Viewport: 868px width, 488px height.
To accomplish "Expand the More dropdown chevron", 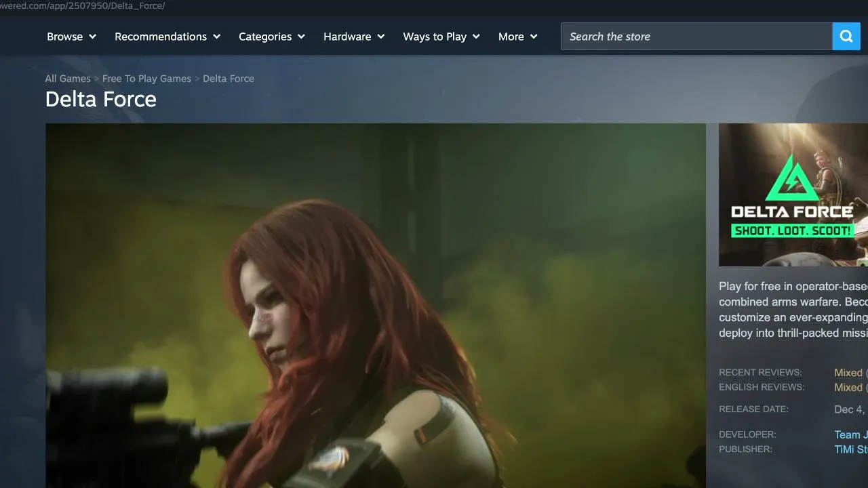I will [x=534, y=37].
